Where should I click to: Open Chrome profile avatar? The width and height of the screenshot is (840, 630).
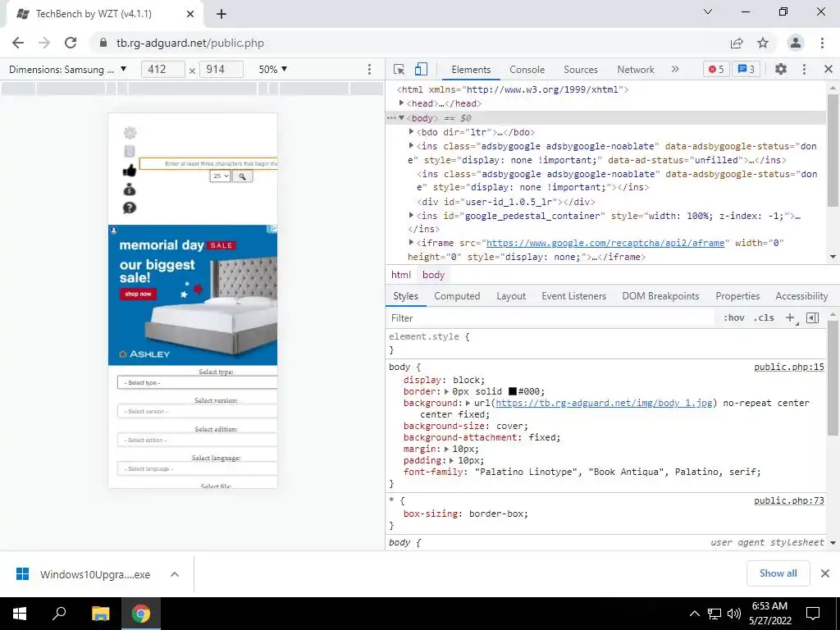[x=796, y=43]
